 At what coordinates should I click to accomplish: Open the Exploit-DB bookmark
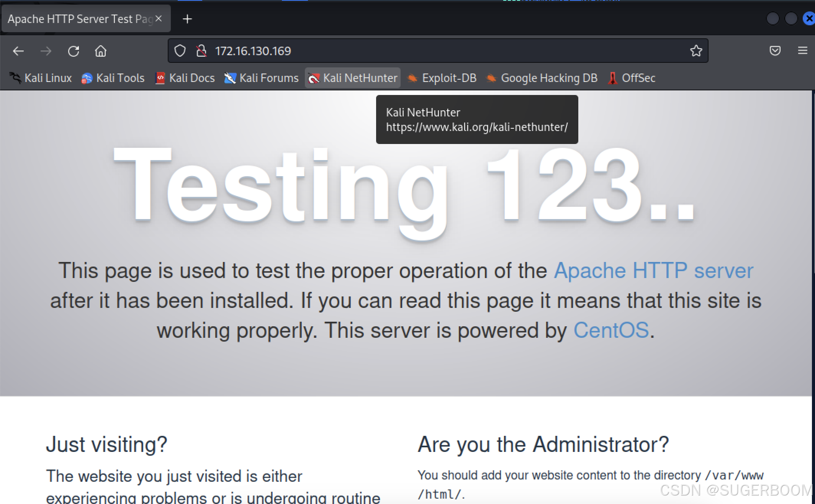pyautogui.click(x=442, y=78)
